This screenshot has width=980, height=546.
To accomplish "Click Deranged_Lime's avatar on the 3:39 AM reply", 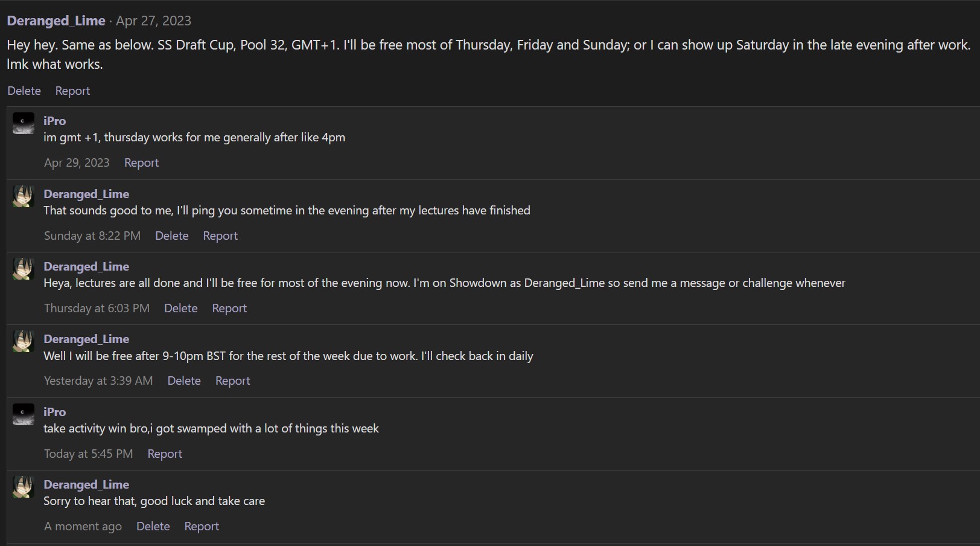I will tap(24, 341).
